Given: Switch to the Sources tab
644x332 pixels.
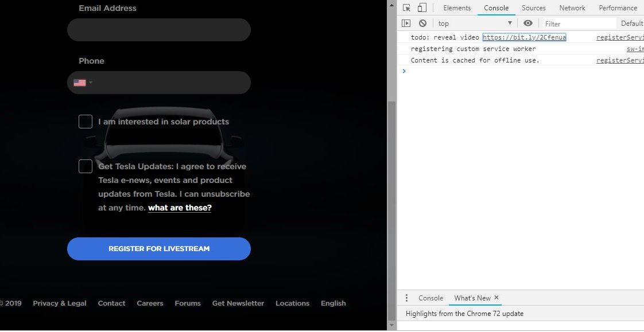Looking at the screenshot, I should pos(534,8).
